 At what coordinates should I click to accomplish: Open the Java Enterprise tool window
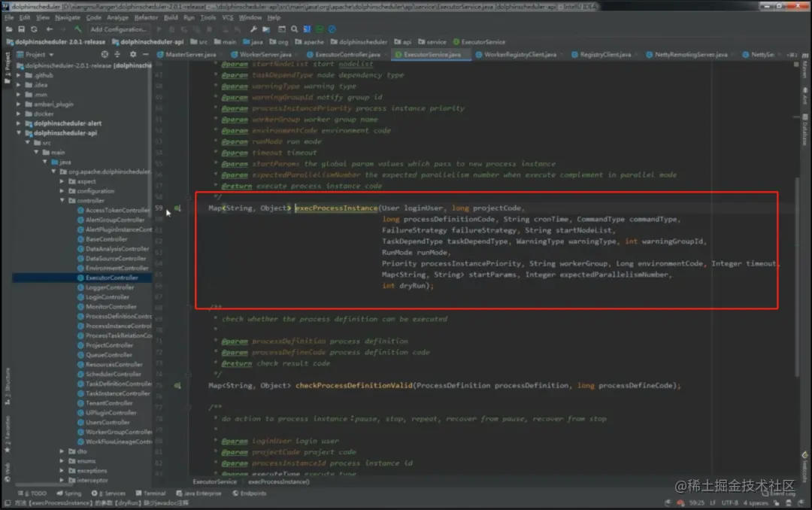point(198,493)
